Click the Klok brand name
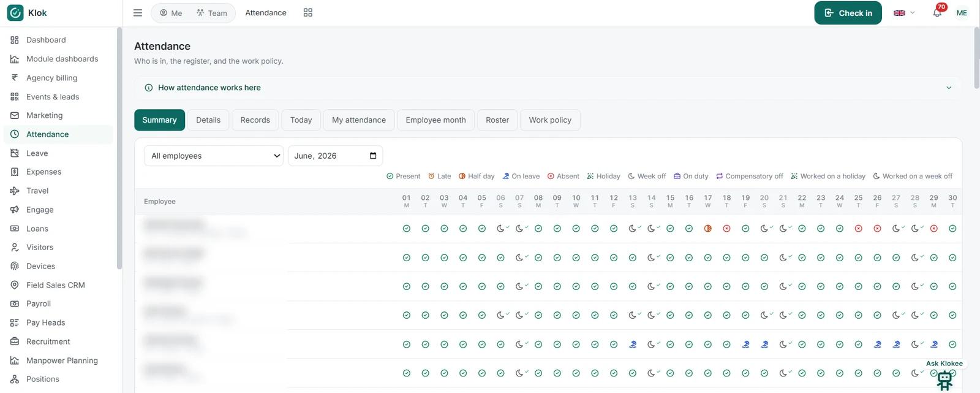 point(37,13)
